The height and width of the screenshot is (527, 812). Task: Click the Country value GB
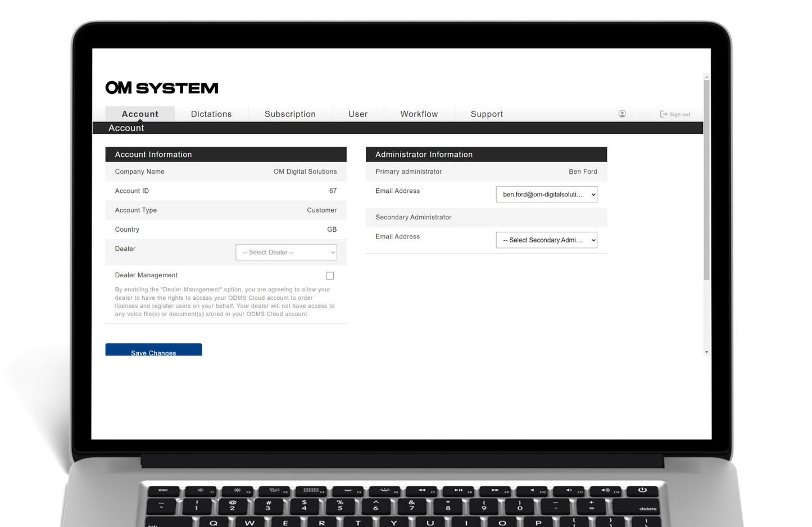(332, 229)
